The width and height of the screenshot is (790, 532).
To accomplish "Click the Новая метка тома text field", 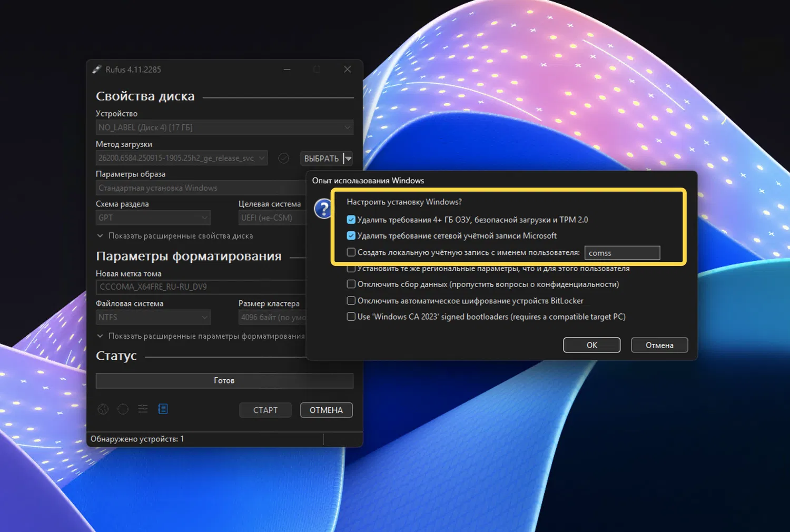I will tap(201, 287).
